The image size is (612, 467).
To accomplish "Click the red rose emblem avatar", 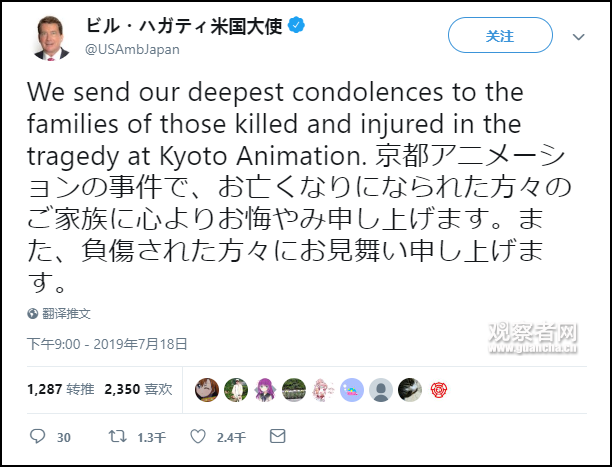I will coord(439,389).
